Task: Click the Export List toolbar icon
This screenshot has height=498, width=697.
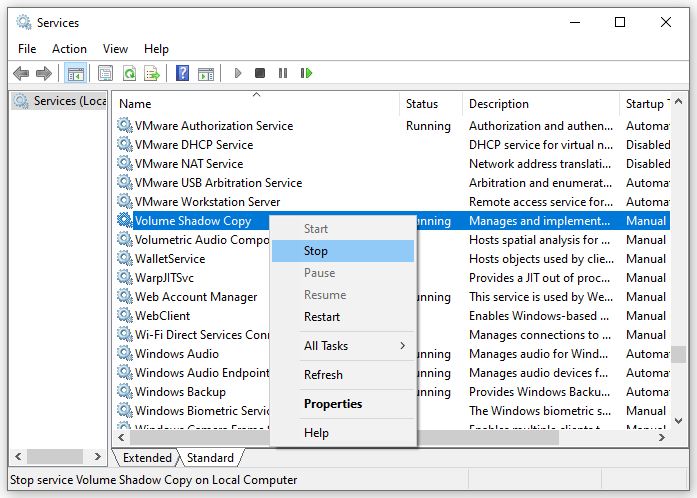Action: pos(152,73)
